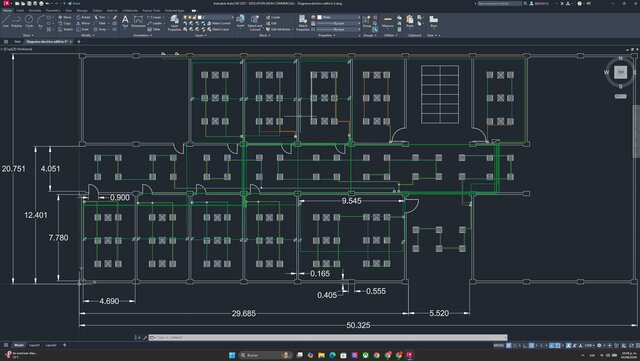Click the Group icon
Screen dimensions: 640x361
coord(367,21)
